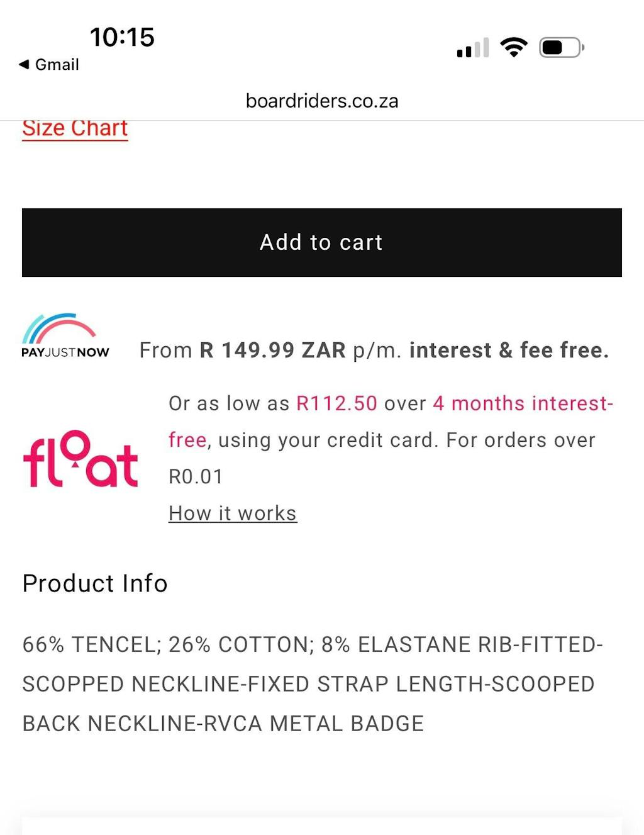Tap the pink R112.50 Float amount

pyautogui.click(x=336, y=403)
